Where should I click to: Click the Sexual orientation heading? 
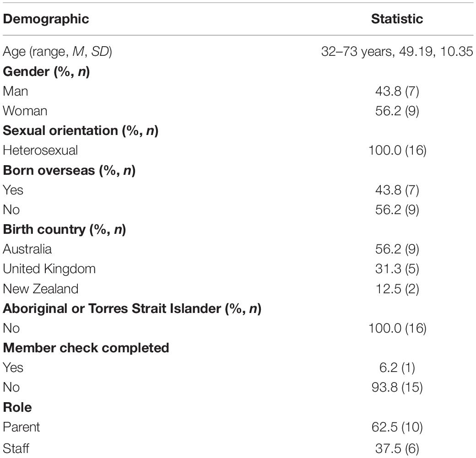pos(81,131)
